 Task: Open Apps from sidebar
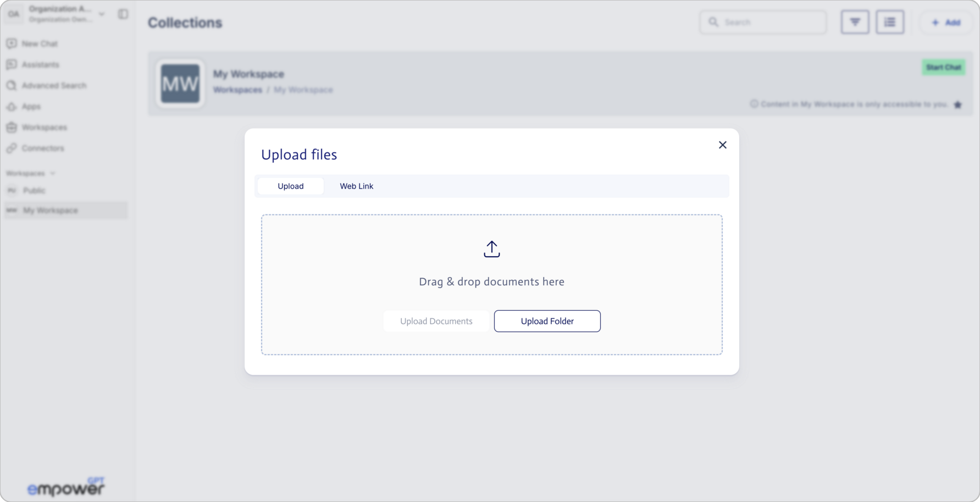click(x=31, y=107)
